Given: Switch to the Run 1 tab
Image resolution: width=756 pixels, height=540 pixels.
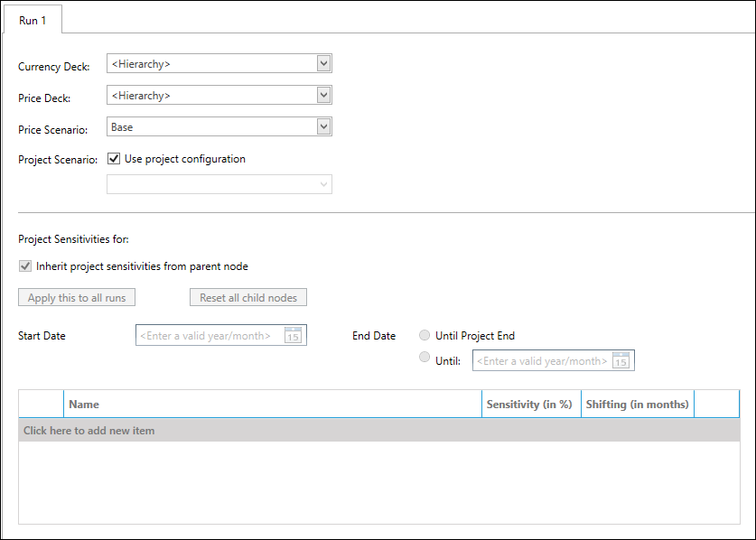Looking at the screenshot, I should (x=33, y=20).
